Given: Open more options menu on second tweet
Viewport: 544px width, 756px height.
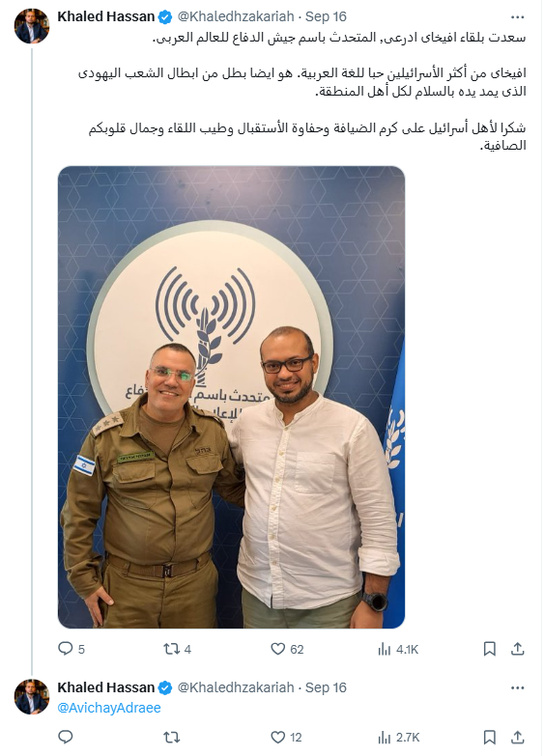Looking at the screenshot, I should pyautogui.click(x=518, y=688).
